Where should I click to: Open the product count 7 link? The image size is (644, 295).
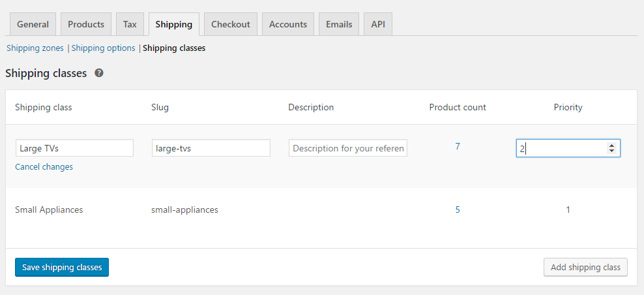coord(458,147)
